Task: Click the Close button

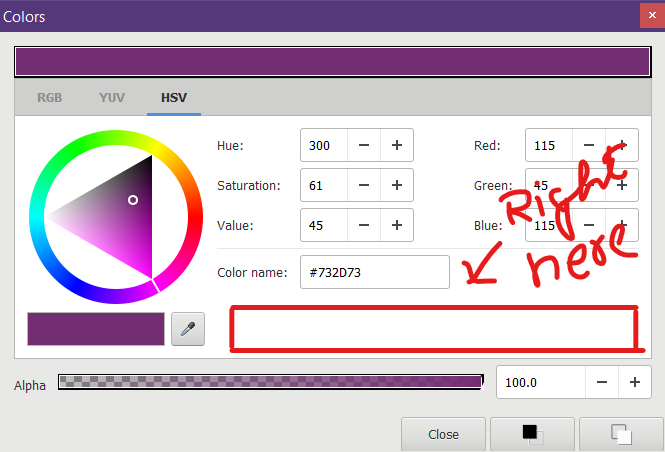Action: pyautogui.click(x=443, y=435)
